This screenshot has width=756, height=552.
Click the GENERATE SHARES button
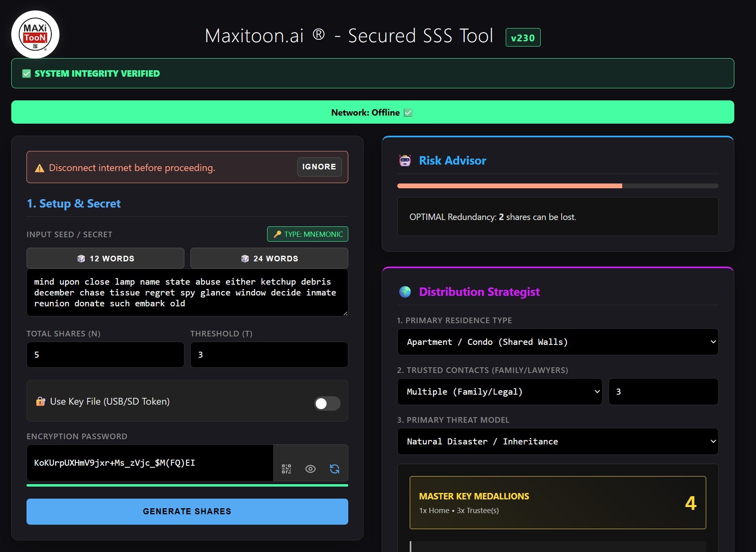pos(187,511)
